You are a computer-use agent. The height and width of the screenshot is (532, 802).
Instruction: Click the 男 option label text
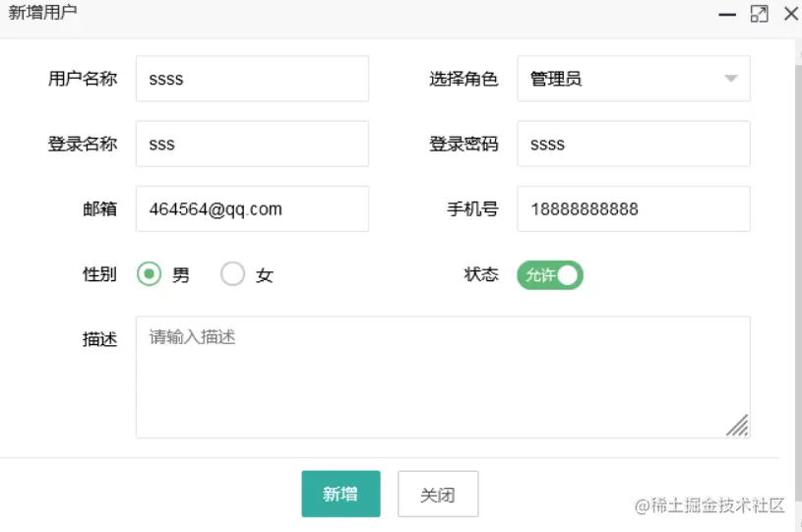(x=181, y=275)
